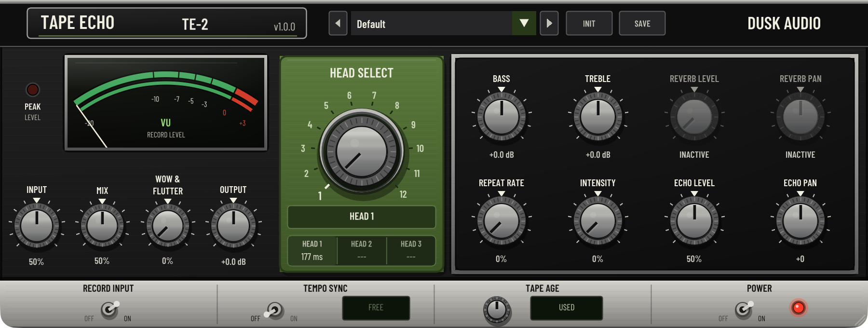Select head position 3 on the dial
Image resolution: width=868 pixels, height=328 pixels.
303,149
